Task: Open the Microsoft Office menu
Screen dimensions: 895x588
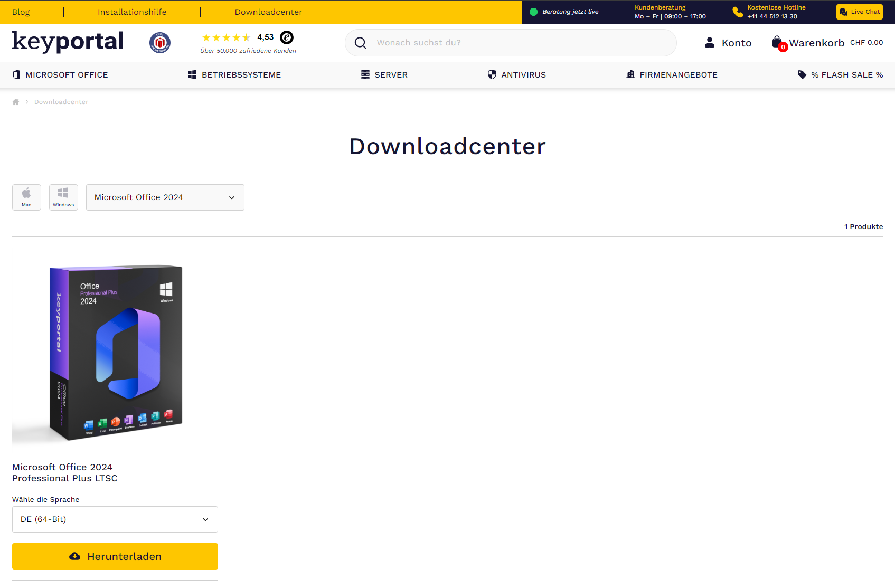Action: (x=60, y=75)
